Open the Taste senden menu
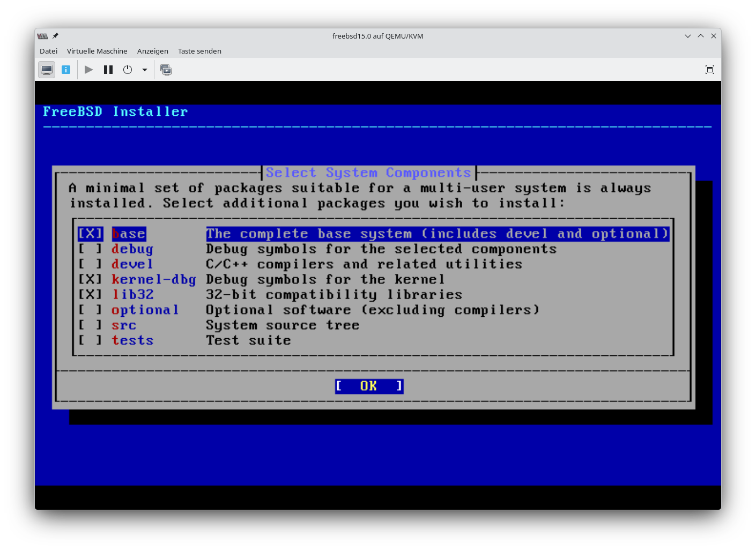756x551 pixels. [199, 51]
